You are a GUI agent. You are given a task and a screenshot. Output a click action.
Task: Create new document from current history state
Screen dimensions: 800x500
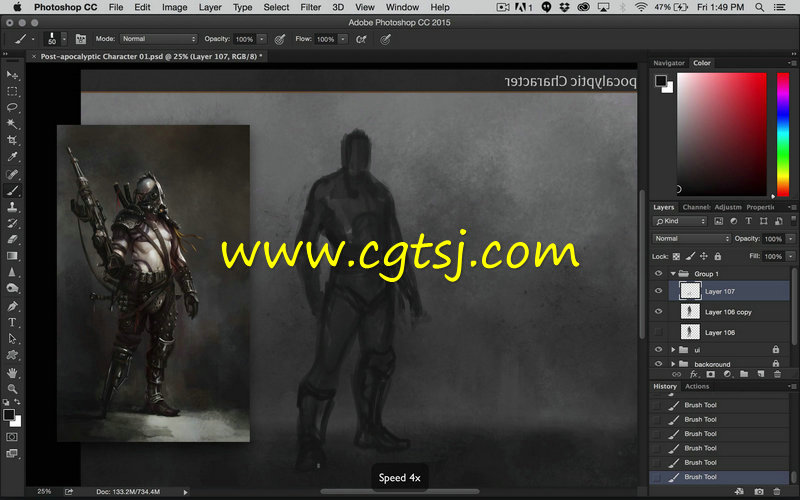click(739, 492)
